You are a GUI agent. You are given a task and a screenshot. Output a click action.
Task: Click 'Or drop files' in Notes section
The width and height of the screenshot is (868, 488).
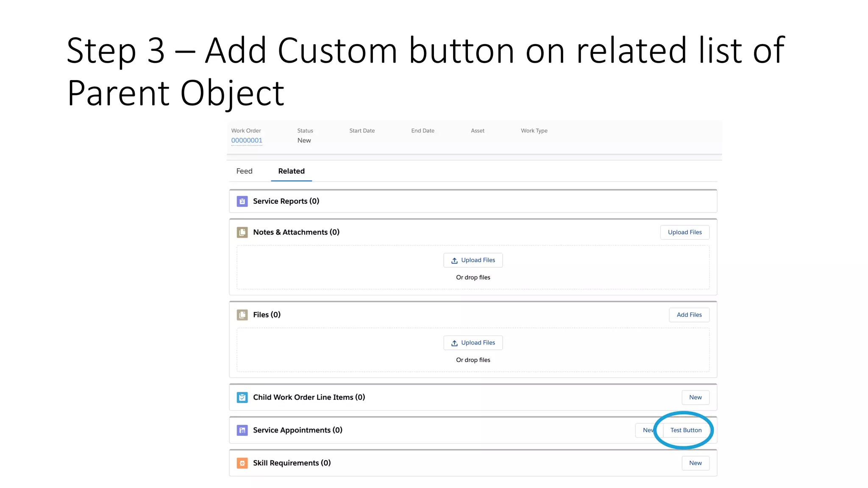point(473,277)
